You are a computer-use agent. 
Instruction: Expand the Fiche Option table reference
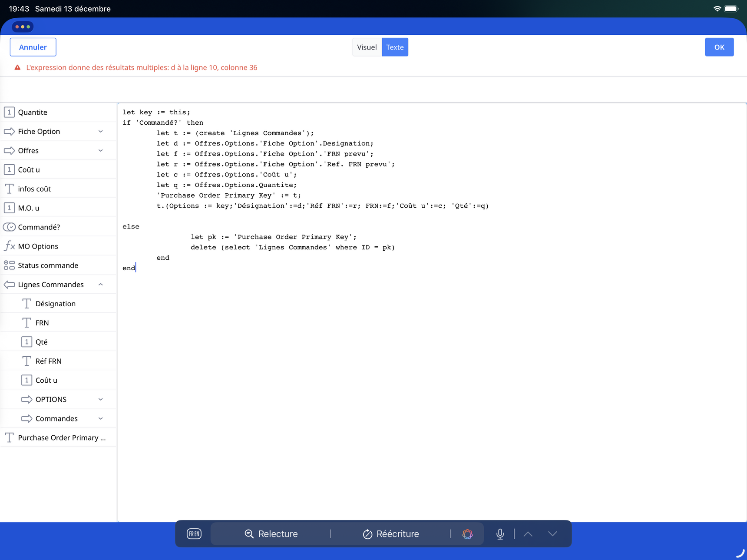(x=100, y=132)
